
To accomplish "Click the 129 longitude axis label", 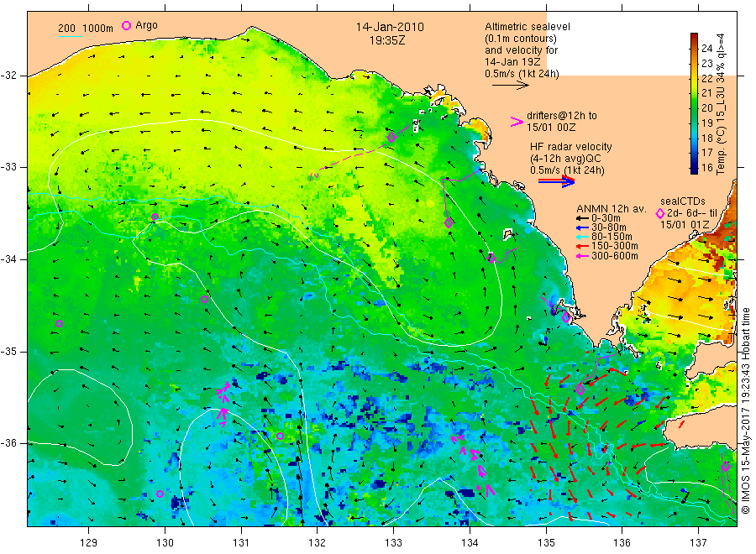I will 89,543.
